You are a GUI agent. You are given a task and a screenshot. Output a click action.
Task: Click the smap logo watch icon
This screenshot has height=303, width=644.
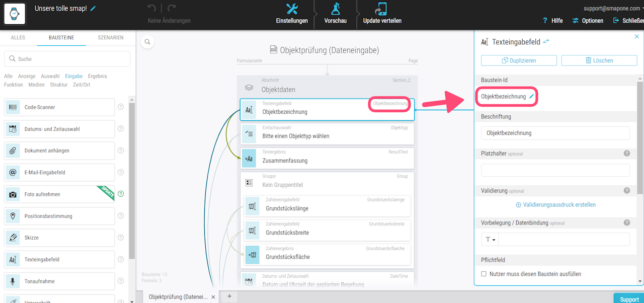[x=15, y=14]
